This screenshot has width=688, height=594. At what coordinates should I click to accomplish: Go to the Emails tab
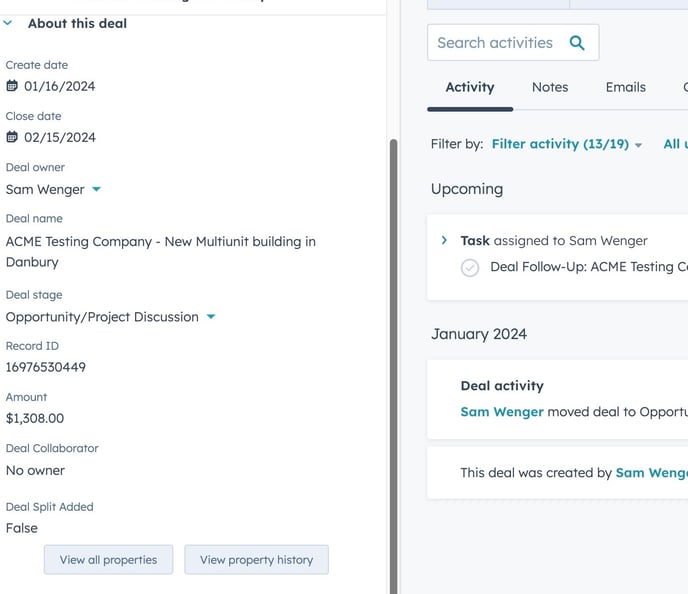click(625, 87)
